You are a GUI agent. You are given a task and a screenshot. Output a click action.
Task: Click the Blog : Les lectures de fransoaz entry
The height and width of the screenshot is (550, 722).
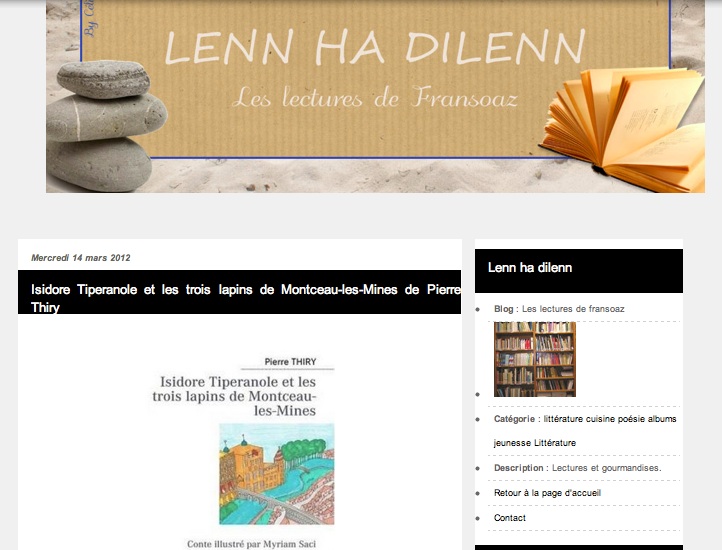click(559, 309)
